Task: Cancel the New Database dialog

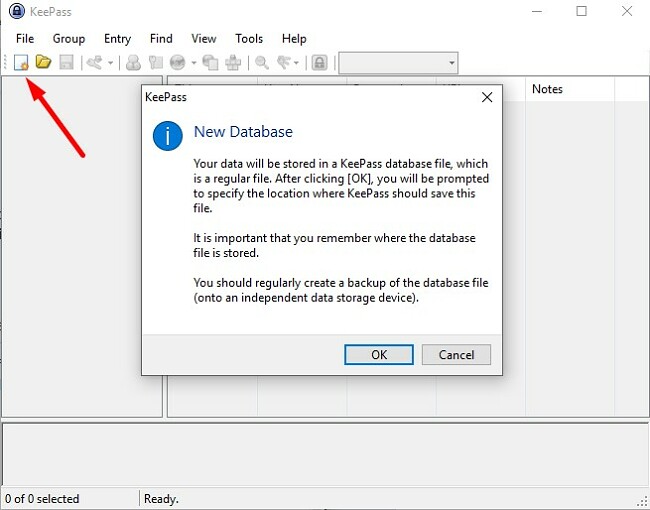Action: click(x=456, y=355)
